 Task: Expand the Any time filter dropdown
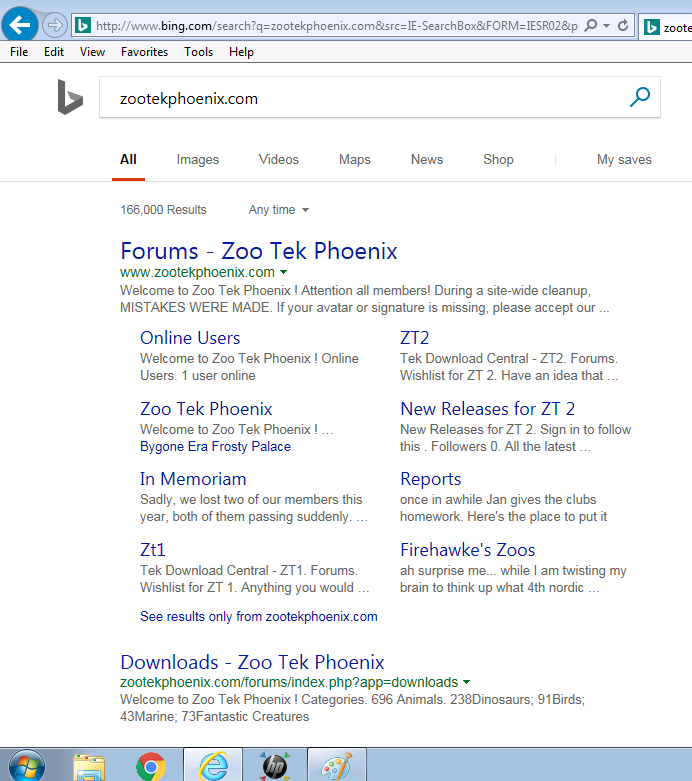(x=279, y=210)
